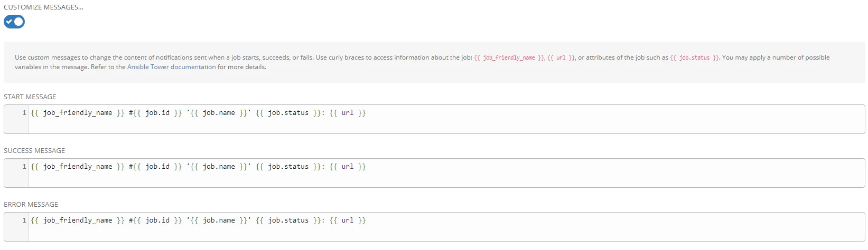Toggle the Customize Messages switch off
868x250 pixels.
pyautogui.click(x=14, y=22)
